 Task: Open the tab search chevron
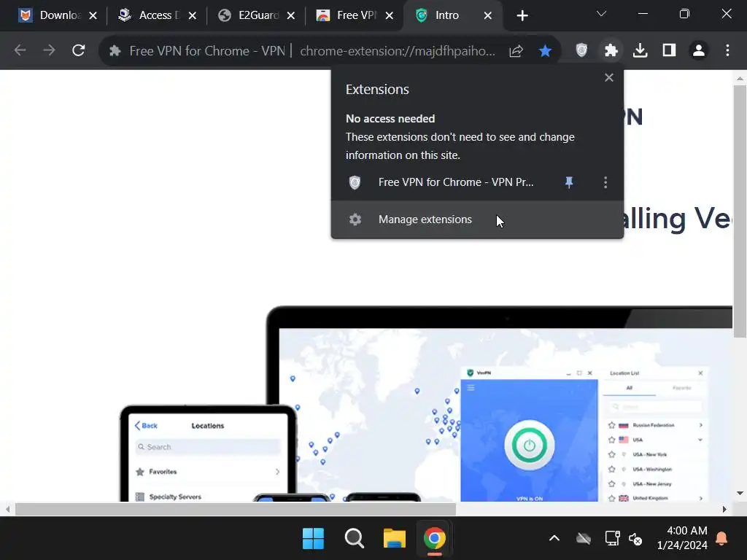(x=601, y=14)
